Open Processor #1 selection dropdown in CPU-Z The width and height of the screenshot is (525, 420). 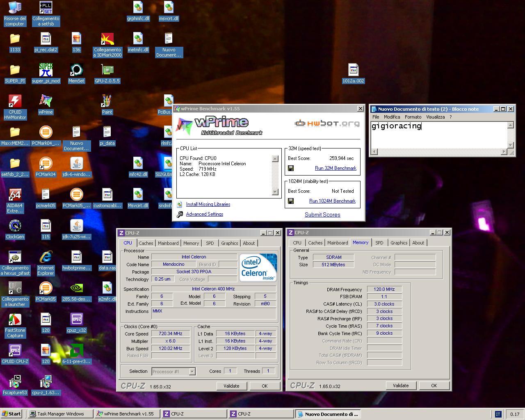(x=192, y=372)
